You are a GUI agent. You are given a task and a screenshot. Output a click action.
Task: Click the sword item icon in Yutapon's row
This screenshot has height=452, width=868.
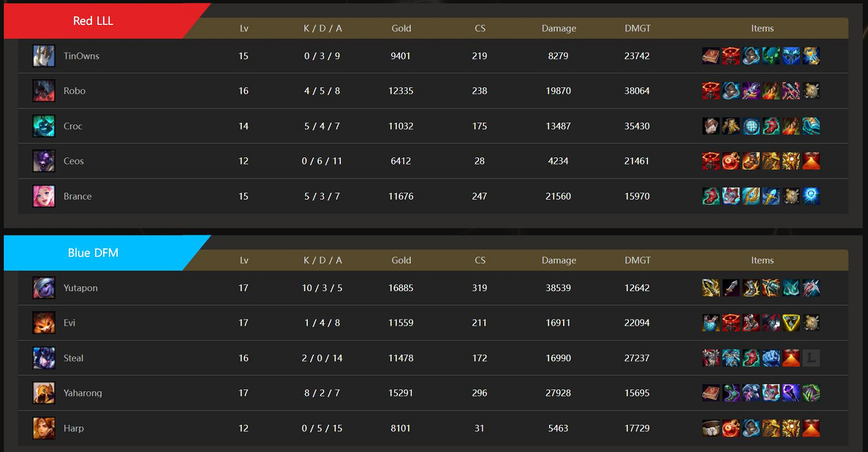[731, 288]
